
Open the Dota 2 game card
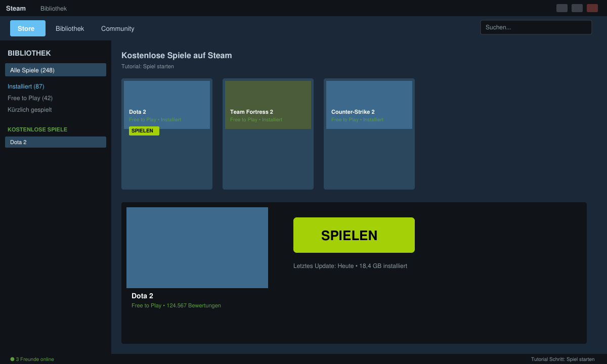[167, 134]
